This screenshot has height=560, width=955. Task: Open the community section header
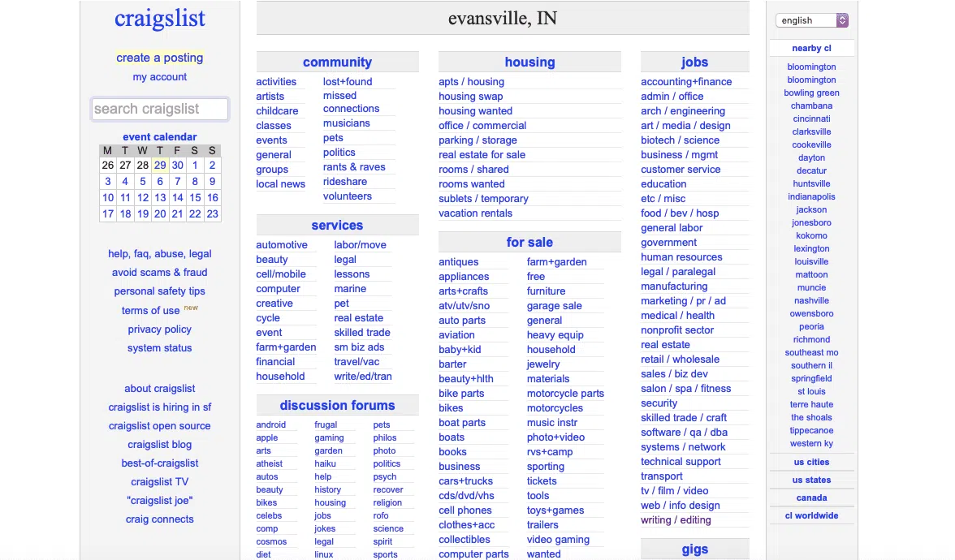(x=338, y=62)
